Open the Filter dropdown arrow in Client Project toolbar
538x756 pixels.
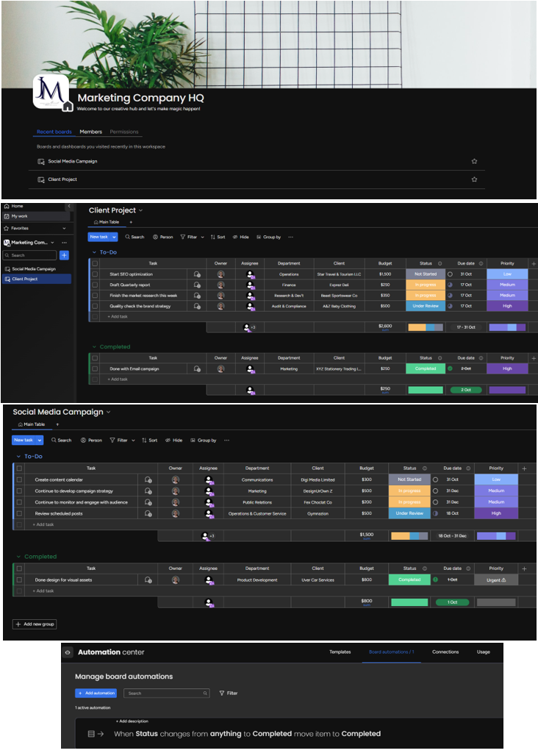click(202, 238)
